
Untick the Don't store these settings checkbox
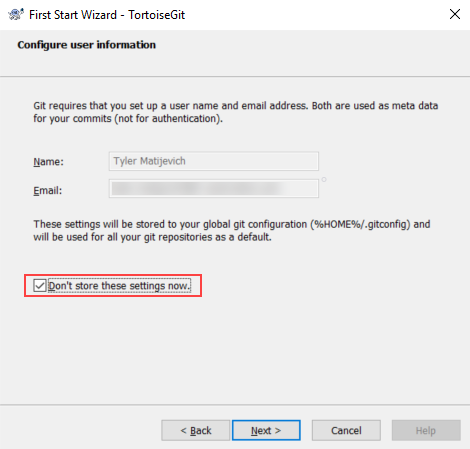pyautogui.click(x=40, y=286)
